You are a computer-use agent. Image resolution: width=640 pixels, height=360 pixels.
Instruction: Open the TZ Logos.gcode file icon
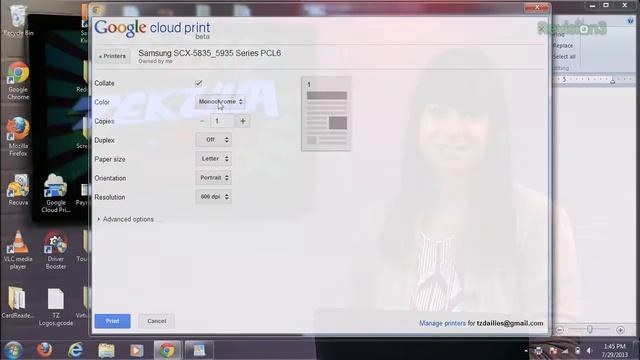click(56, 307)
